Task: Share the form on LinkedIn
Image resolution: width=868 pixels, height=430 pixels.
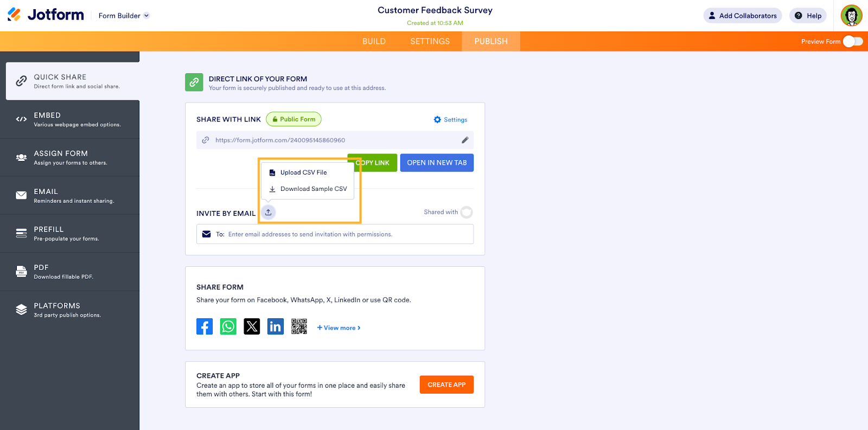Action: (x=276, y=326)
